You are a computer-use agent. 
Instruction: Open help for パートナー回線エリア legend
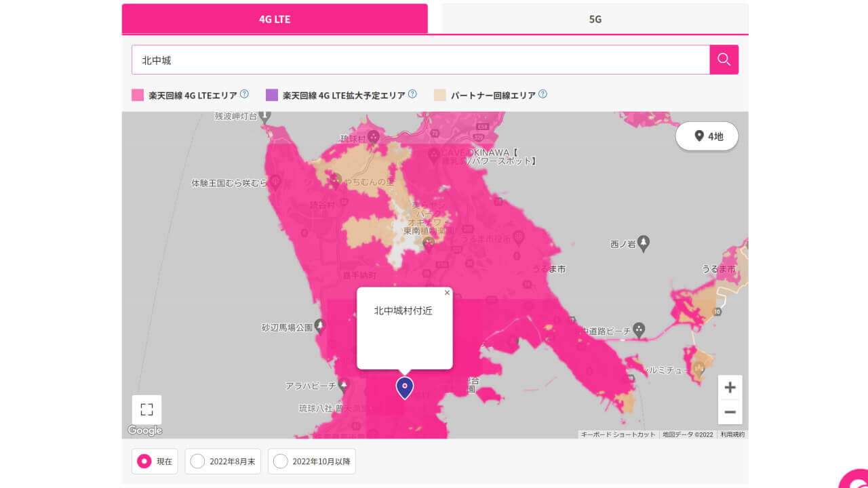[542, 94]
